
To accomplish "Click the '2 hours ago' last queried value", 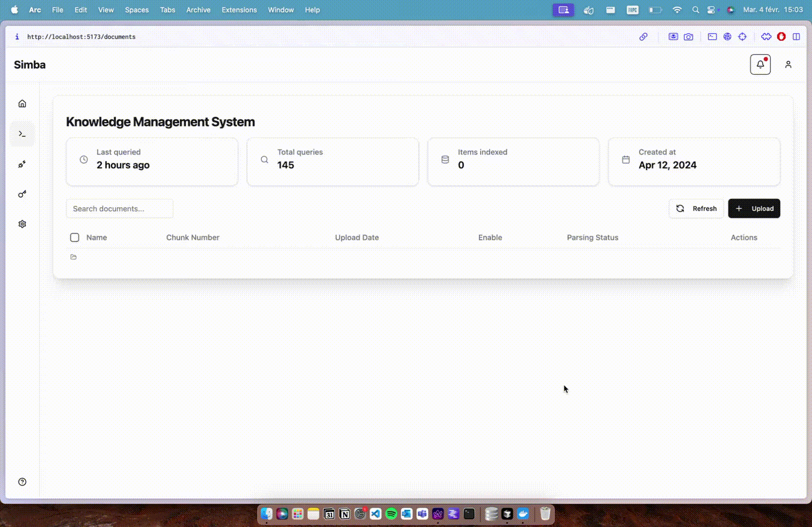I will pos(123,165).
